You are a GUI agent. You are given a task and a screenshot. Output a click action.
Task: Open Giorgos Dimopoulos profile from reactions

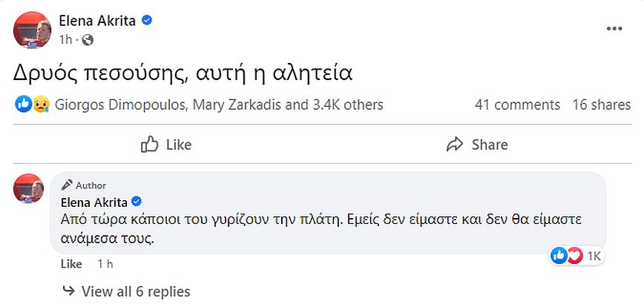click(119, 105)
